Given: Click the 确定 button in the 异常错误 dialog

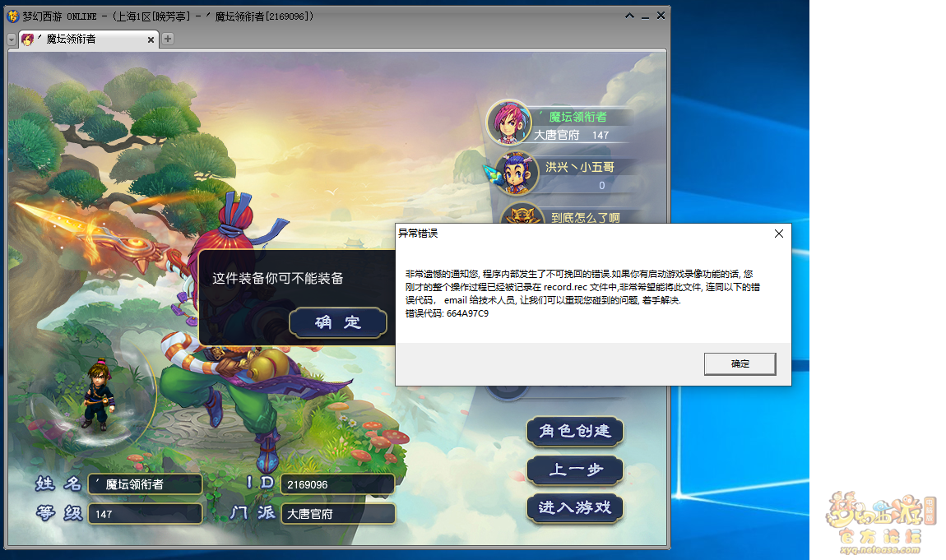Looking at the screenshot, I should [x=740, y=364].
